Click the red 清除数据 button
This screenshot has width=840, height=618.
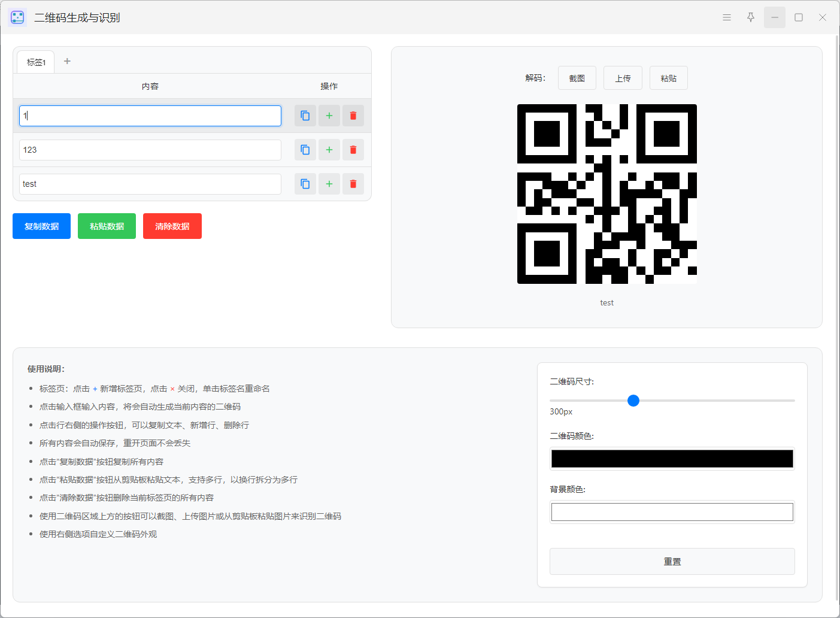172,226
